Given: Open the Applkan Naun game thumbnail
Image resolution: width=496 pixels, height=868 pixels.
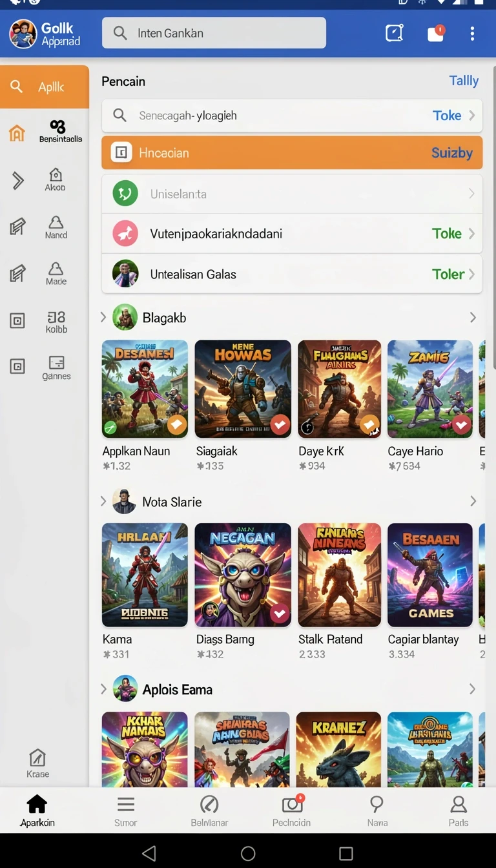Looking at the screenshot, I should point(145,389).
